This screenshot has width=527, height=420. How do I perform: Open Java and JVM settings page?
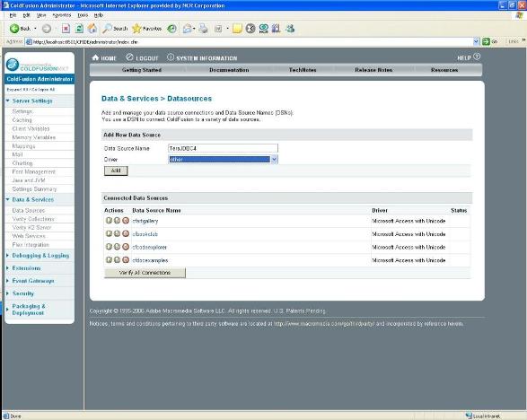pos(29,180)
